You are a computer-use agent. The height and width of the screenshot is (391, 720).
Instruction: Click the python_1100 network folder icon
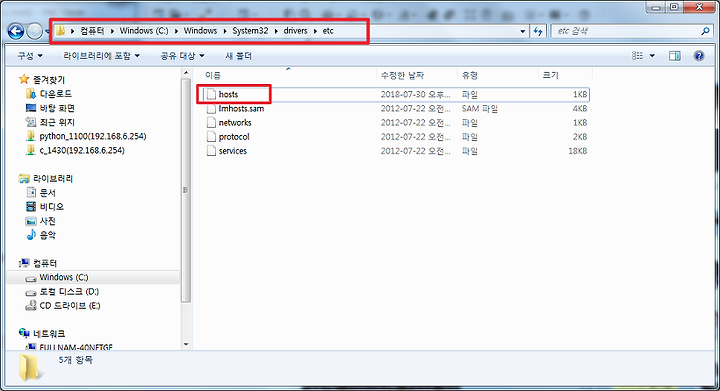[x=31, y=136]
